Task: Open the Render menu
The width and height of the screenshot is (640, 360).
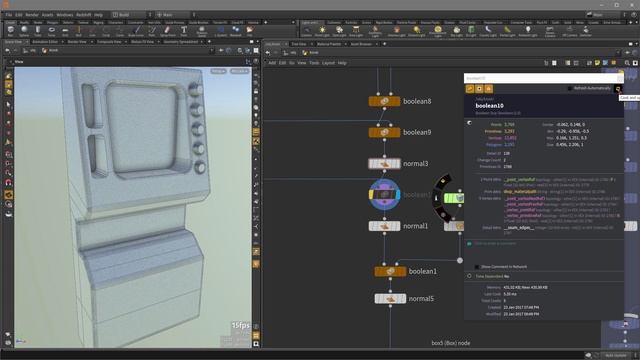Action: point(32,15)
